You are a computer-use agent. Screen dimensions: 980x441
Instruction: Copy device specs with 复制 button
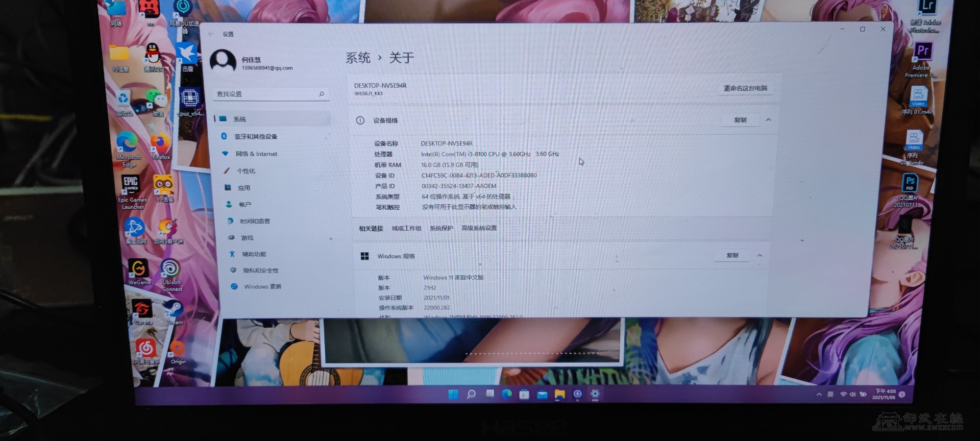tap(740, 120)
